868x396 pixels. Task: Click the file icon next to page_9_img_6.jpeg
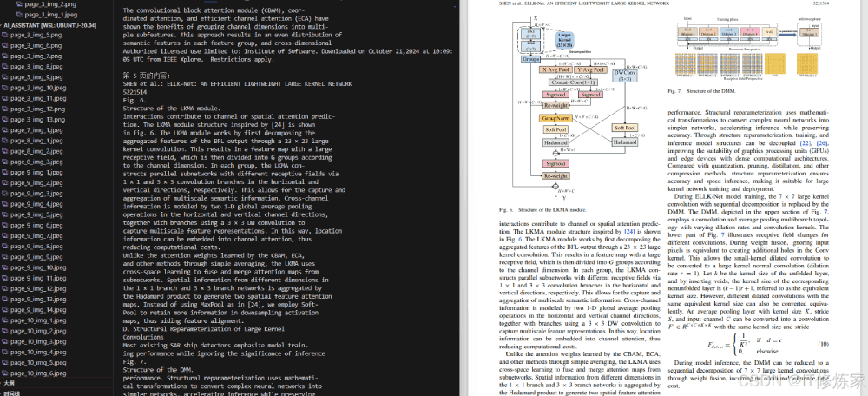5,225
